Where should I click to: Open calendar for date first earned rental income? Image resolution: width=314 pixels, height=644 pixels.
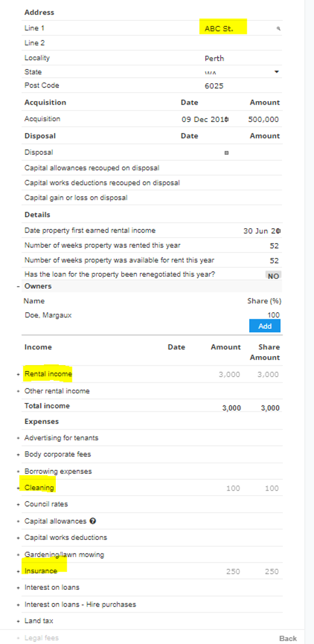279,231
